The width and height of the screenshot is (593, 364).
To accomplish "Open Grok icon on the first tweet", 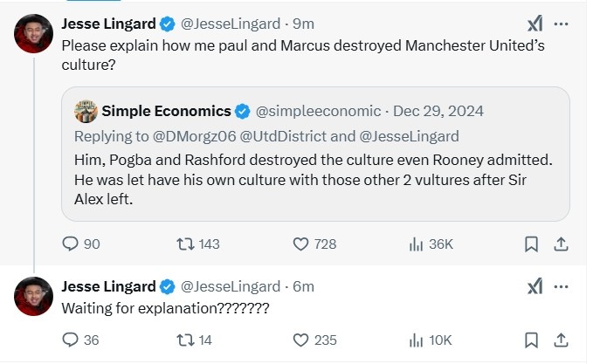I will [534, 23].
